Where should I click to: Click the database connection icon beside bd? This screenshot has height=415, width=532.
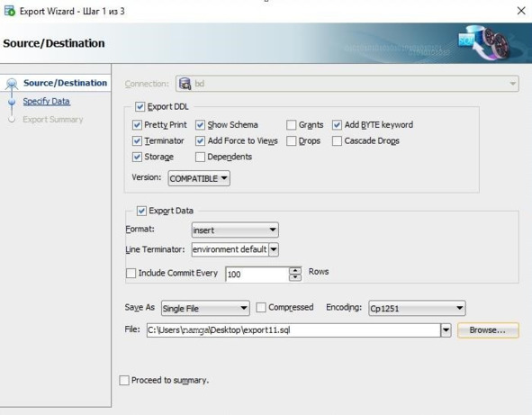pos(185,84)
